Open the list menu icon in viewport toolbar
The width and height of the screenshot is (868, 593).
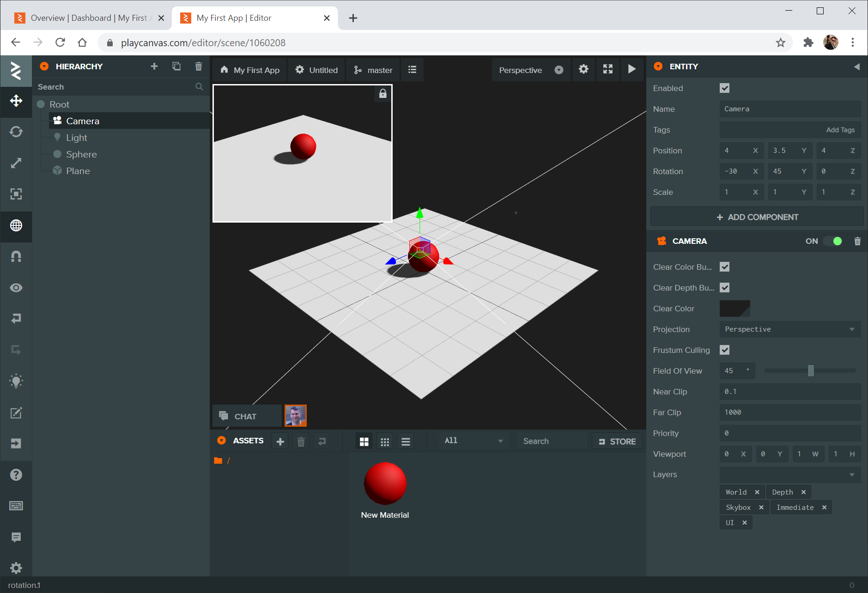tap(412, 70)
